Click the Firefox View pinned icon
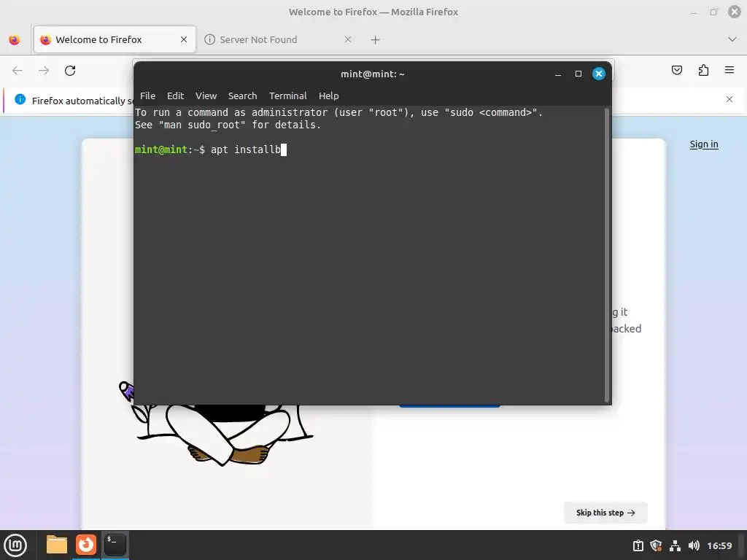 click(x=15, y=39)
